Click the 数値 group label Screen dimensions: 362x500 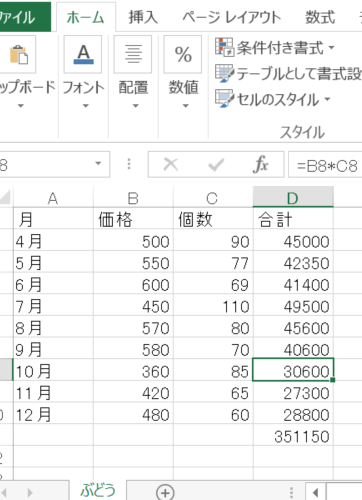tap(183, 87)
